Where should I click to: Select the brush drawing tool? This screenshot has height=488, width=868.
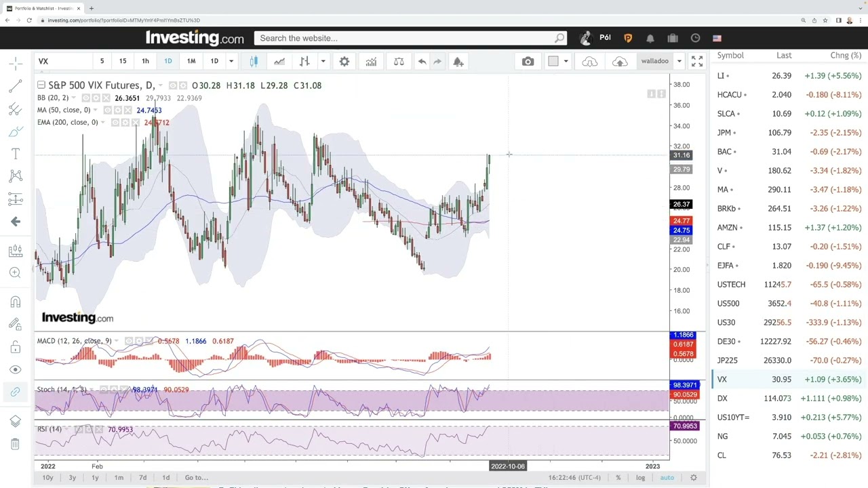pyautogui.click(x=15, y=131)
